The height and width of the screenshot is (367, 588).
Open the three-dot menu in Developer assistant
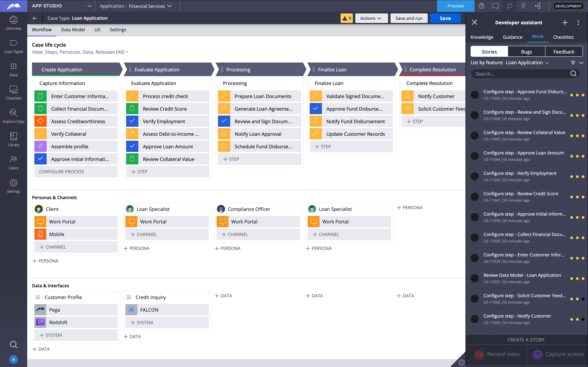[x=578, y=23]
